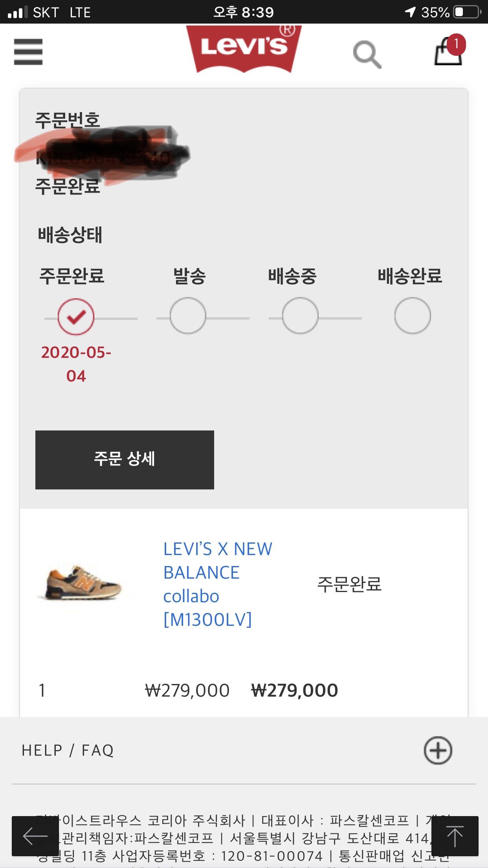Tap the 발송 step circle
Screen dimensions: 488x868
pyautogui.click(x=188, y=316)
